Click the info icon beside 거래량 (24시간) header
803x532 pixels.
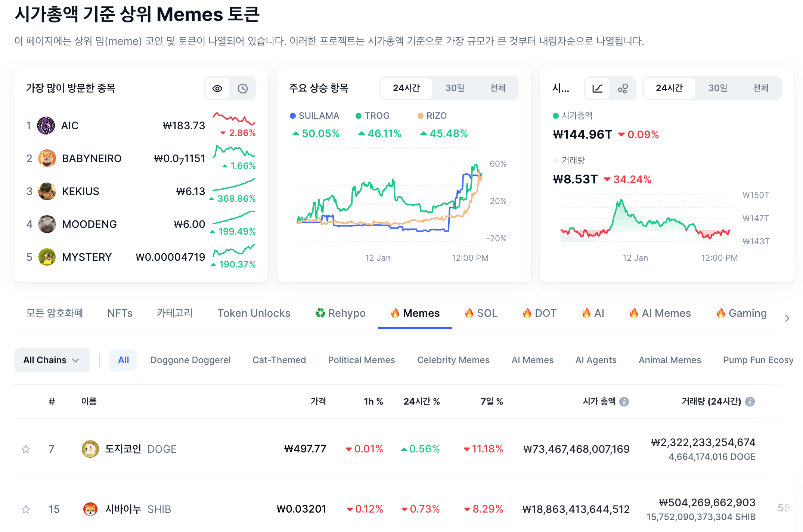click(x=750, y=401)
